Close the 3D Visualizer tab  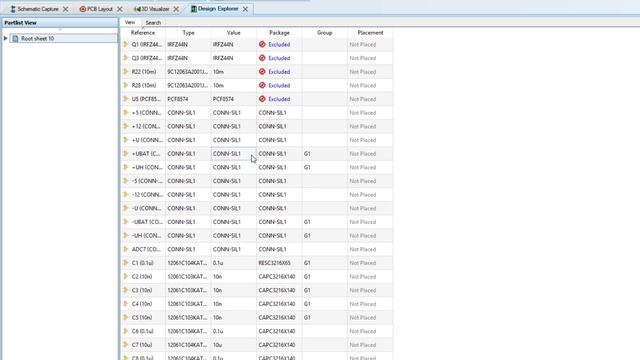pyautogui.click(x=176, y=9)
